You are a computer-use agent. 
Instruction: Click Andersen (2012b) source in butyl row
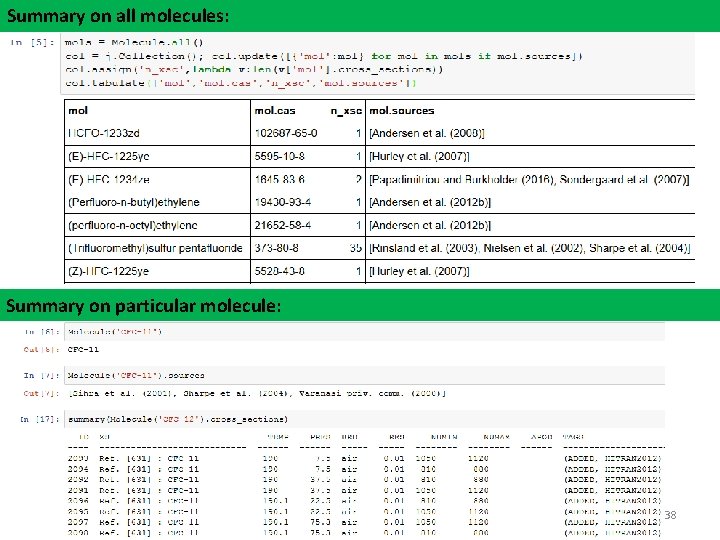[x=430, y=202]
